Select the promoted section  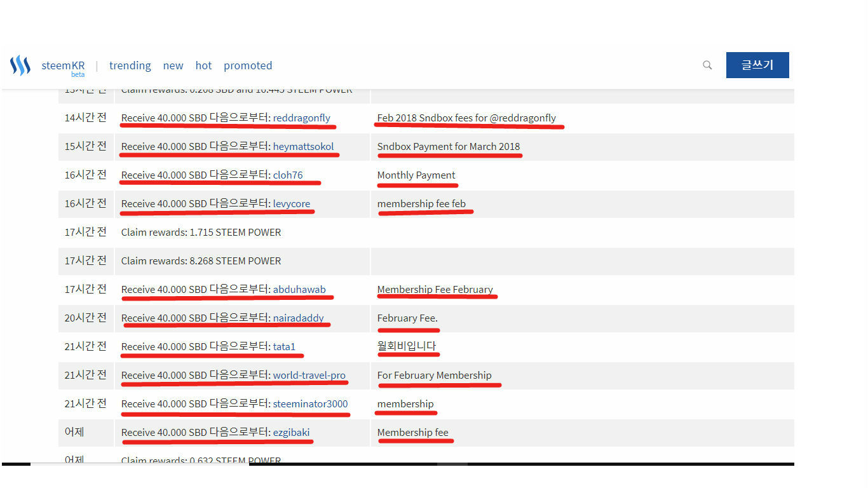click(248, 65)
